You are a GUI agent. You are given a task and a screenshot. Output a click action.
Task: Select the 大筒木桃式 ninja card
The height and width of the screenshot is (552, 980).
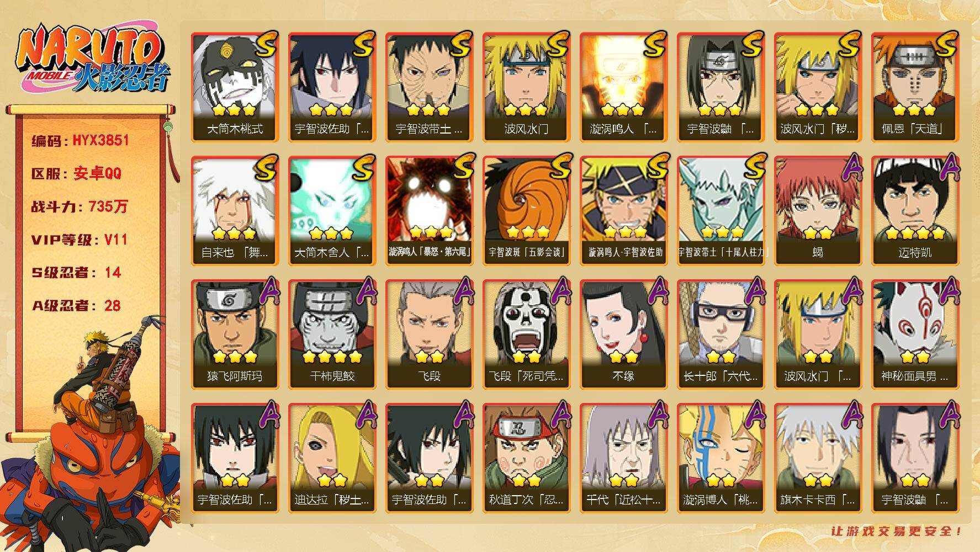tap(235, 87)
